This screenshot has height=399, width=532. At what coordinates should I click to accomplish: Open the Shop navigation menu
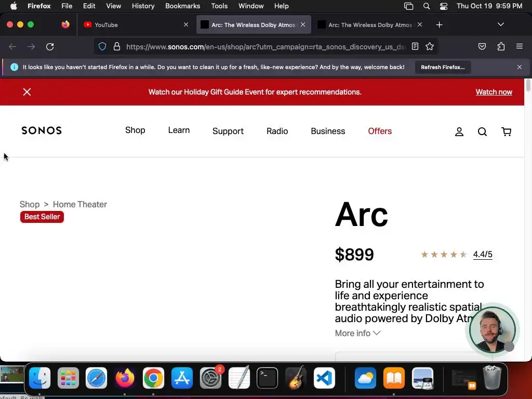[135, 130]
